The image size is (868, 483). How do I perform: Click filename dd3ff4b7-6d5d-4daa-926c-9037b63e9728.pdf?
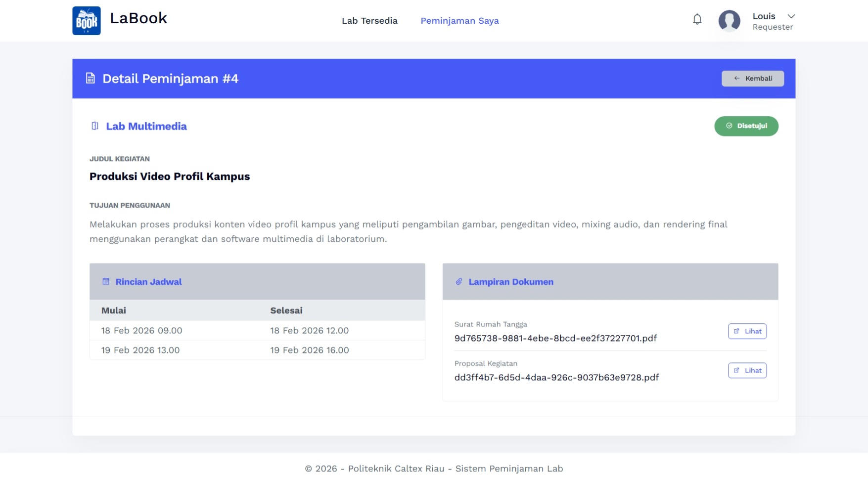[x=556, y=377]
